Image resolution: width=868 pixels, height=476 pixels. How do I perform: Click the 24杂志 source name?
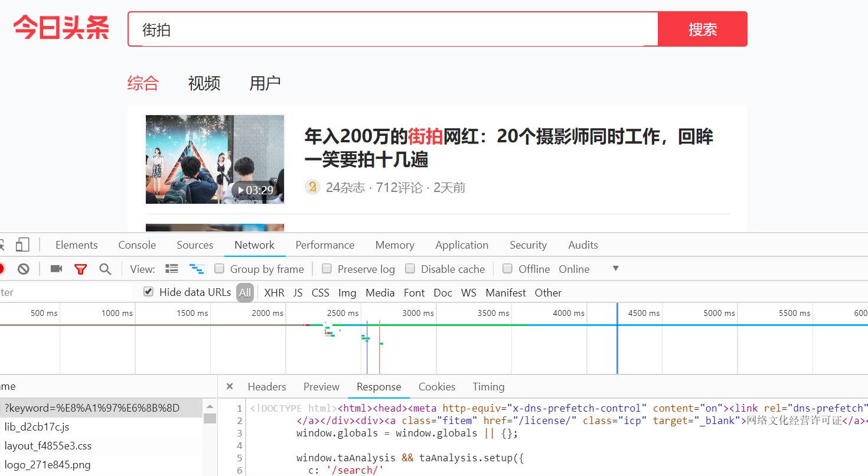point(345,188)
